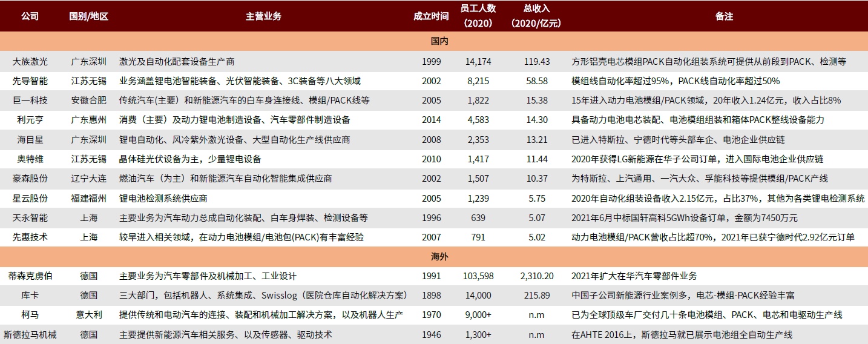868x344 pixels.
Task: Select company cell 天永智能
Action: coord(30,218)
